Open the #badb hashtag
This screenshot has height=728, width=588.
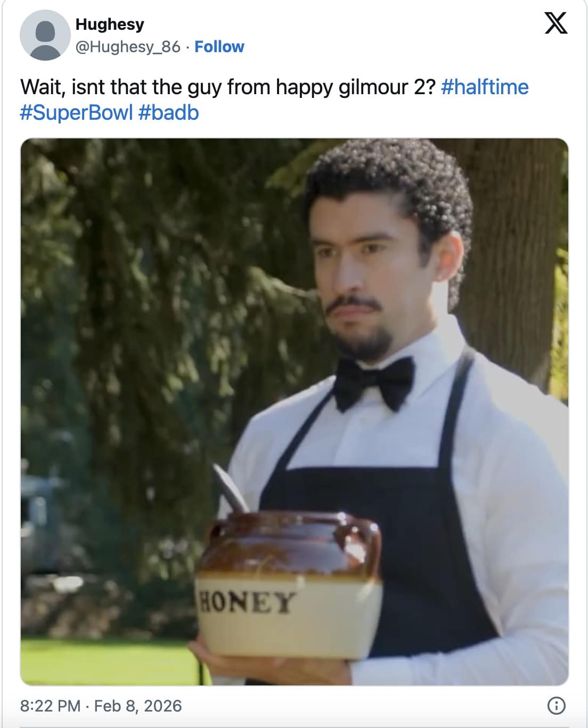click(x=168, y=112)
